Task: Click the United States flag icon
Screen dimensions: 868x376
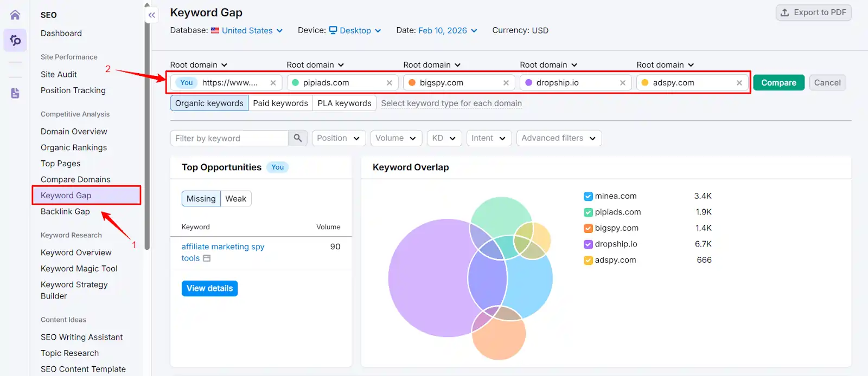Action: [215, 30]
